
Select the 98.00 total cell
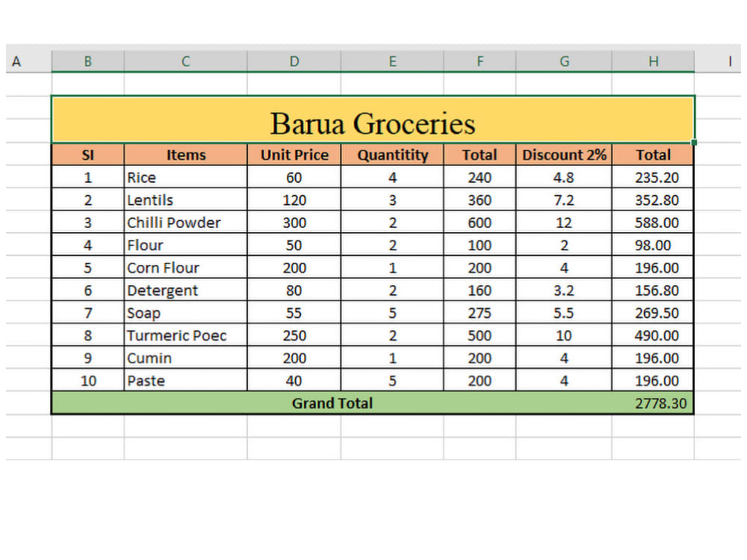(x=653, y=245)
